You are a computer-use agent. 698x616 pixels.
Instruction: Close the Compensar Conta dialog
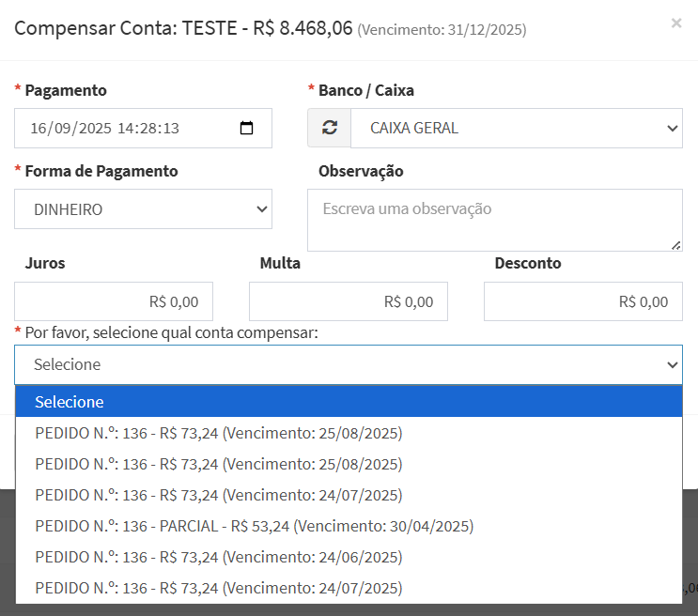676,23
